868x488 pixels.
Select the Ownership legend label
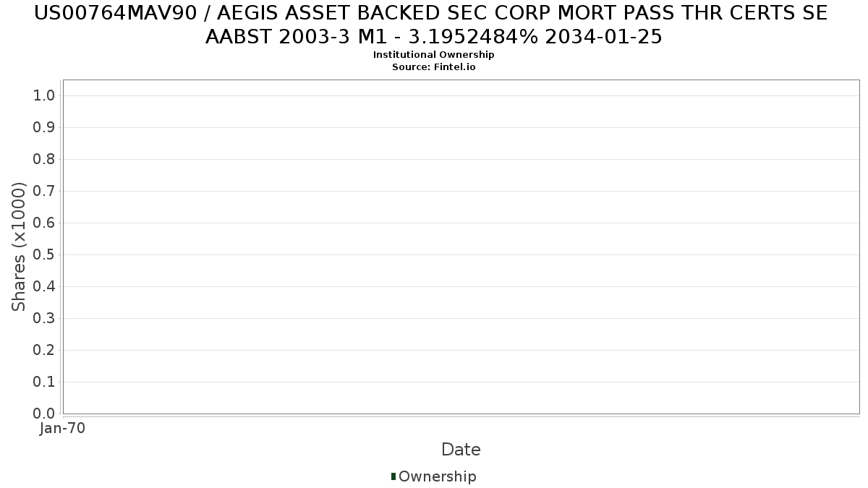(438, 476)
